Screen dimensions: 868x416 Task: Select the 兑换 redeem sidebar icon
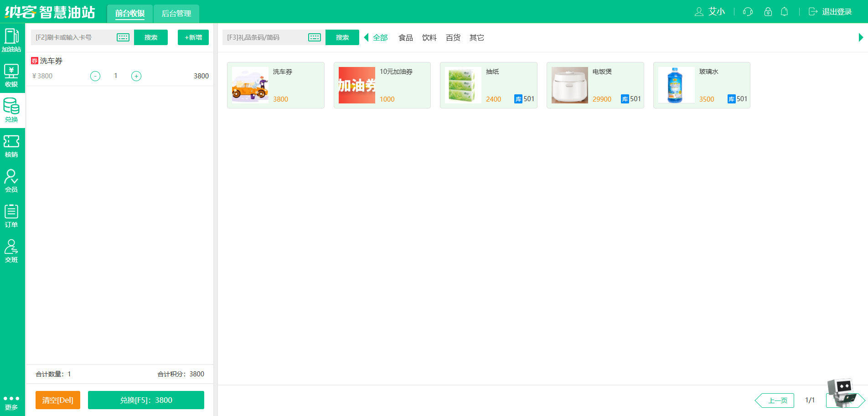pyautogui.click(x=11, y=110)
